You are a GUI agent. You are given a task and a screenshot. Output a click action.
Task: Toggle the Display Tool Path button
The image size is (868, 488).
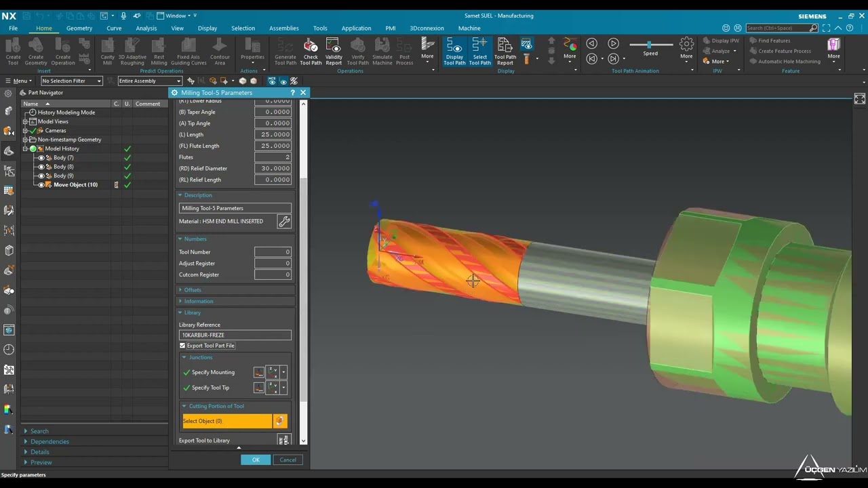pyautogui.click(x=454, y=52)
